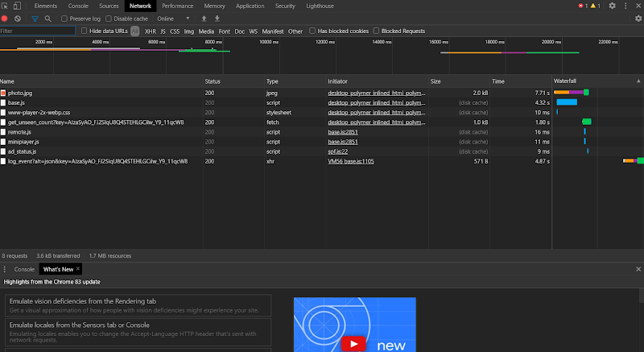The width and height of the screenshot is (644, 352).
Task: Filter requests by Other
Action: pyautogui.click(x=295, y=31)
